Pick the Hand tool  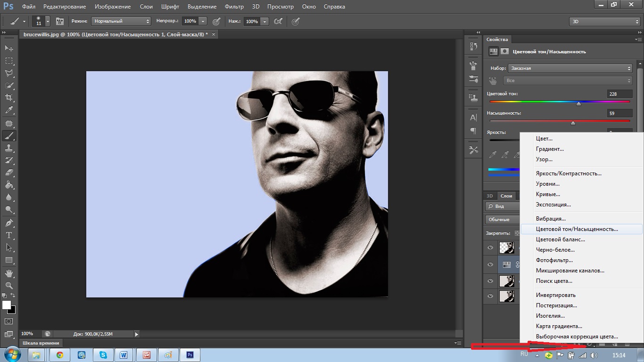[9, 273]
